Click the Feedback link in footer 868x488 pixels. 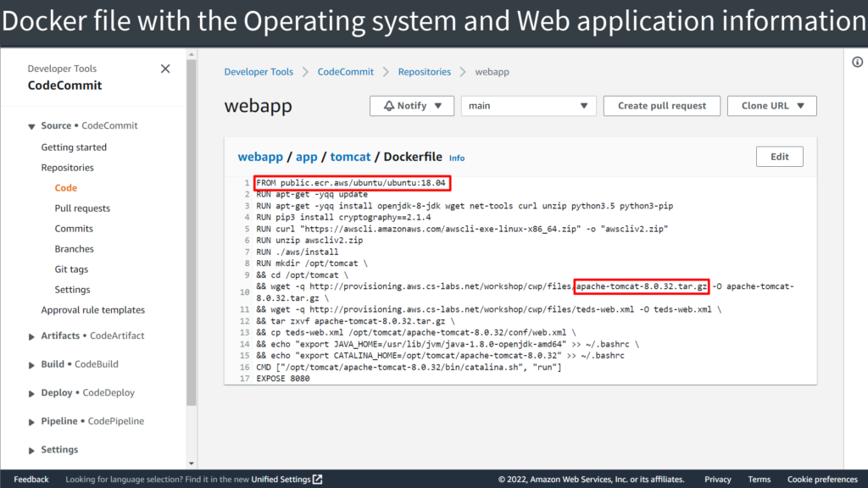[x=31, y=480]
